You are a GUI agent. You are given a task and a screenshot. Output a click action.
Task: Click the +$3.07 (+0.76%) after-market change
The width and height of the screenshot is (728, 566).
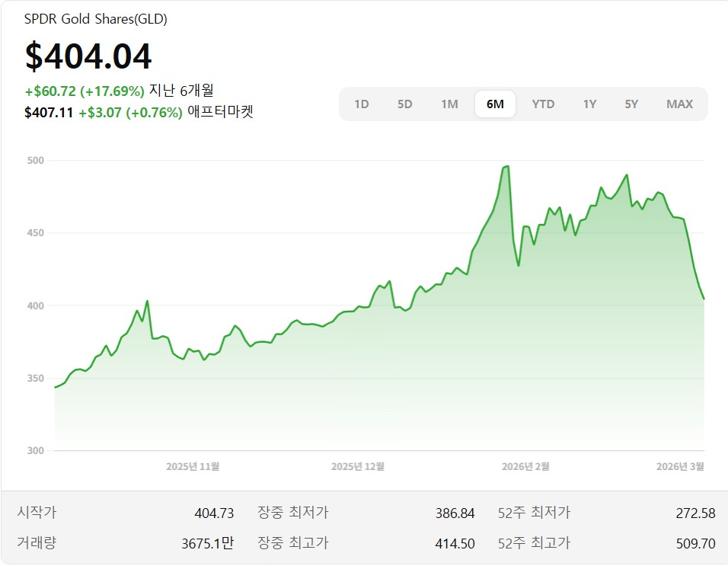coord(130,113)
